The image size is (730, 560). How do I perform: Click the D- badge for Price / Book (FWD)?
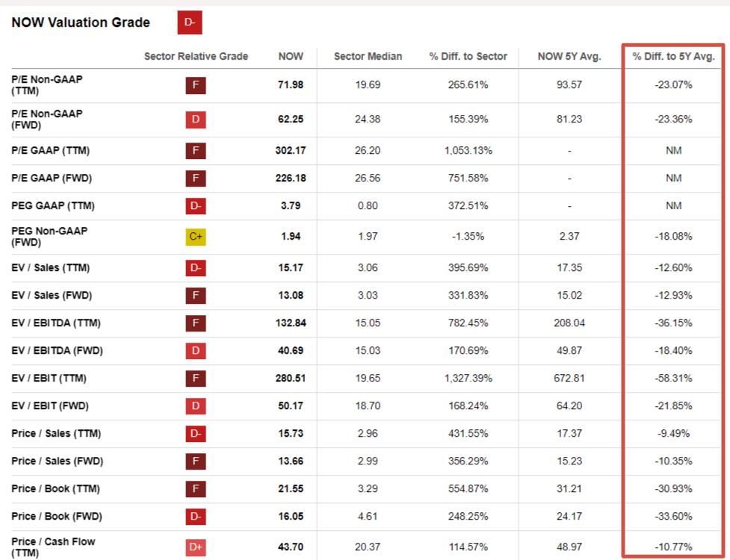(196, 516)
